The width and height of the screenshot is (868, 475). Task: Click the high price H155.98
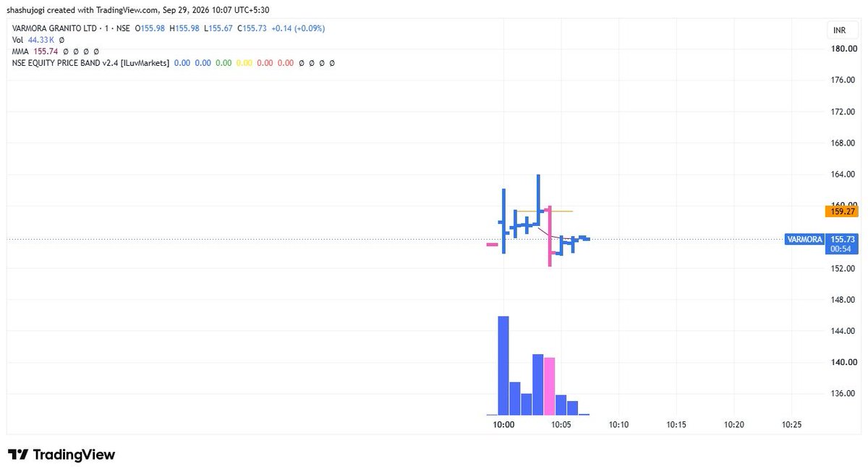click(x=184, y=28)
